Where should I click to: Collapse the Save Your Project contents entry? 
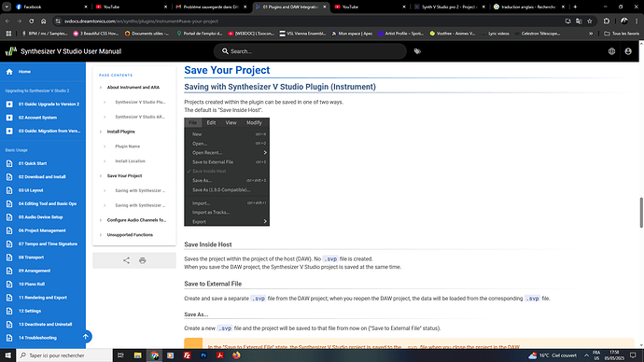101,176
